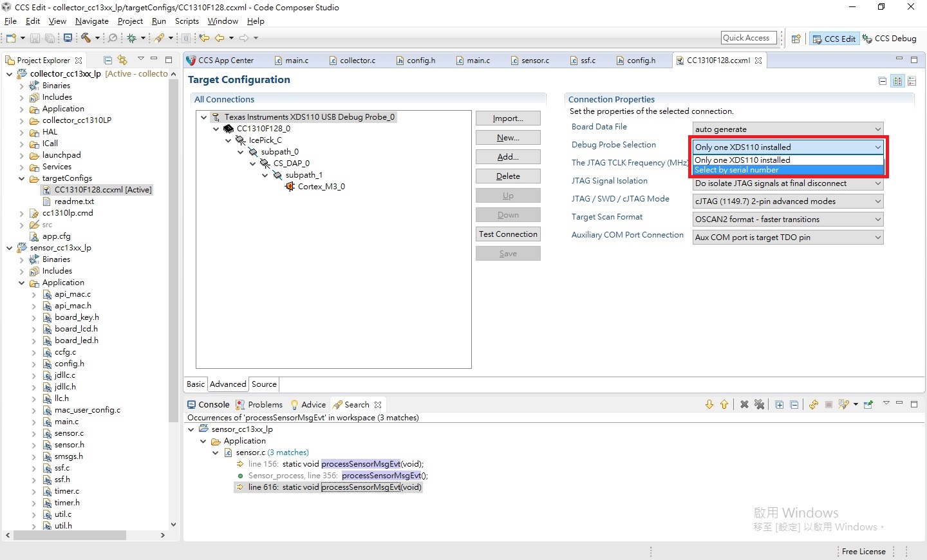927x560 pixels.
Task: Click the Search flashlight toolbar icon
Action: click(158, 39)
